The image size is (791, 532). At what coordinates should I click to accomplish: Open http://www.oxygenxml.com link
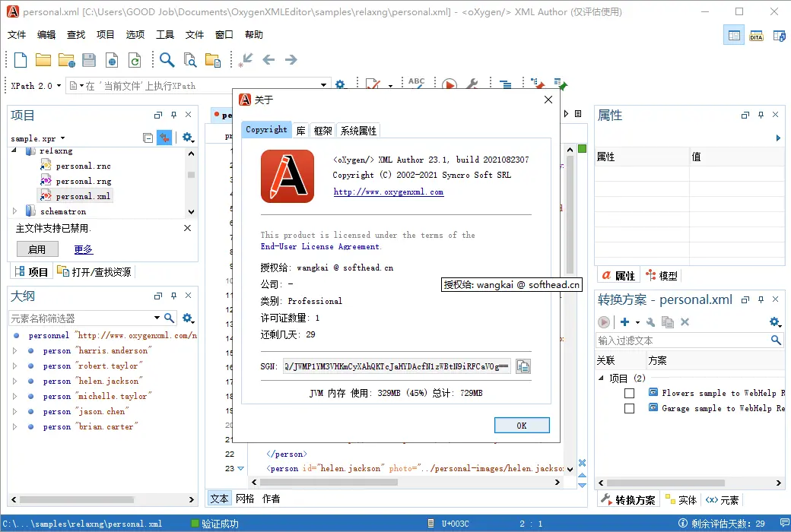(389, 192)
